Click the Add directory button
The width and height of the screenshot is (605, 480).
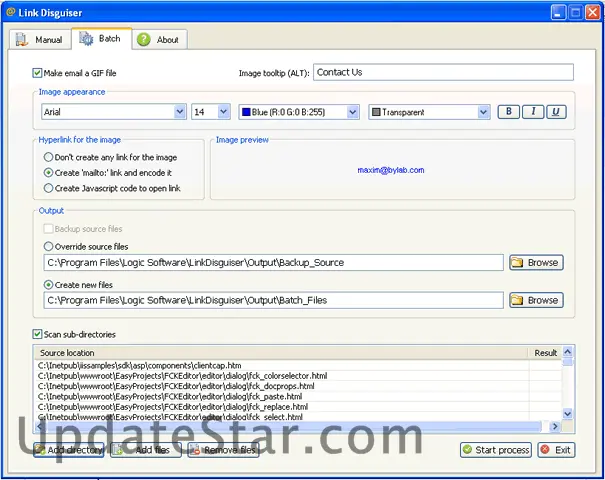69,450
